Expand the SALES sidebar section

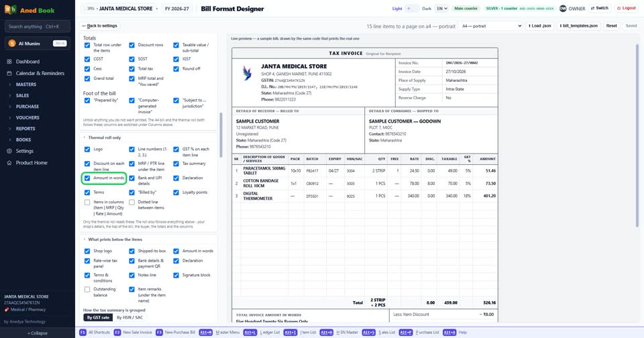23,96
